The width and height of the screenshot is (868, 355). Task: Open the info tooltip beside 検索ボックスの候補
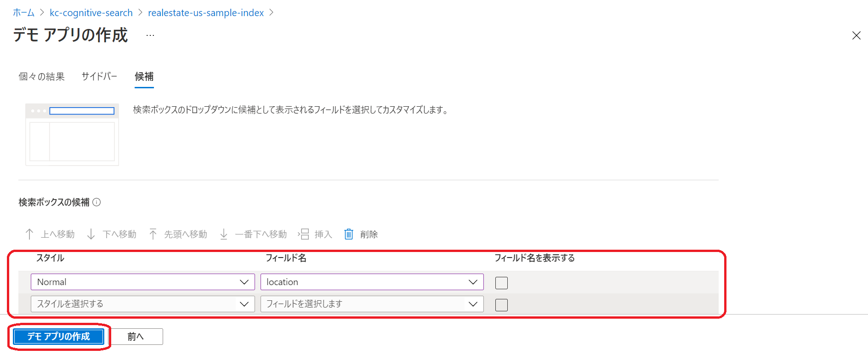[x=97, y=202]
